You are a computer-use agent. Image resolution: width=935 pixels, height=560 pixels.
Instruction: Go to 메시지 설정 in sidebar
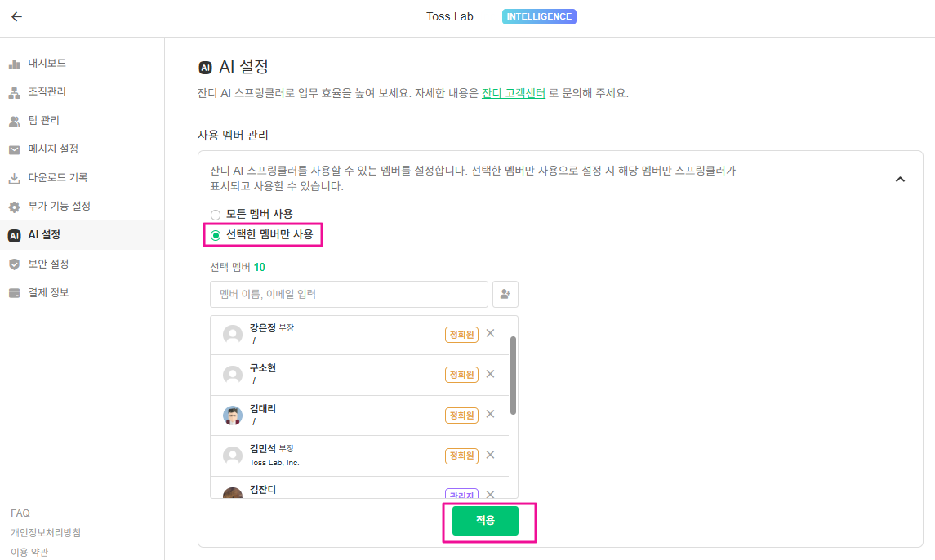click(52, 149)
